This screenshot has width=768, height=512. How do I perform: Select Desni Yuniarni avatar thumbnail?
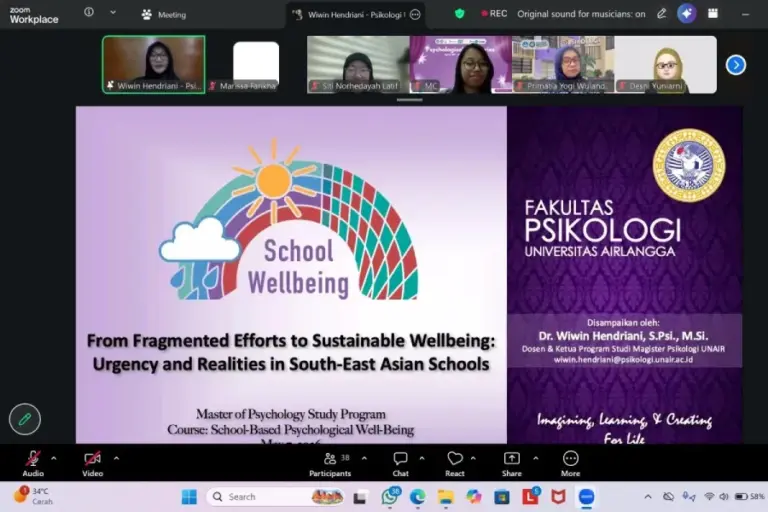(x=666, y=64)
